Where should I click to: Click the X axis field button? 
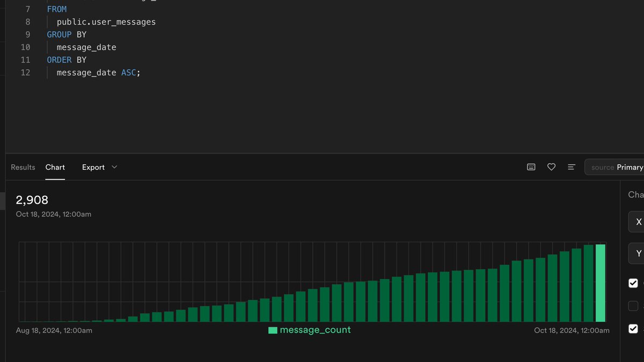pos(639,221)
